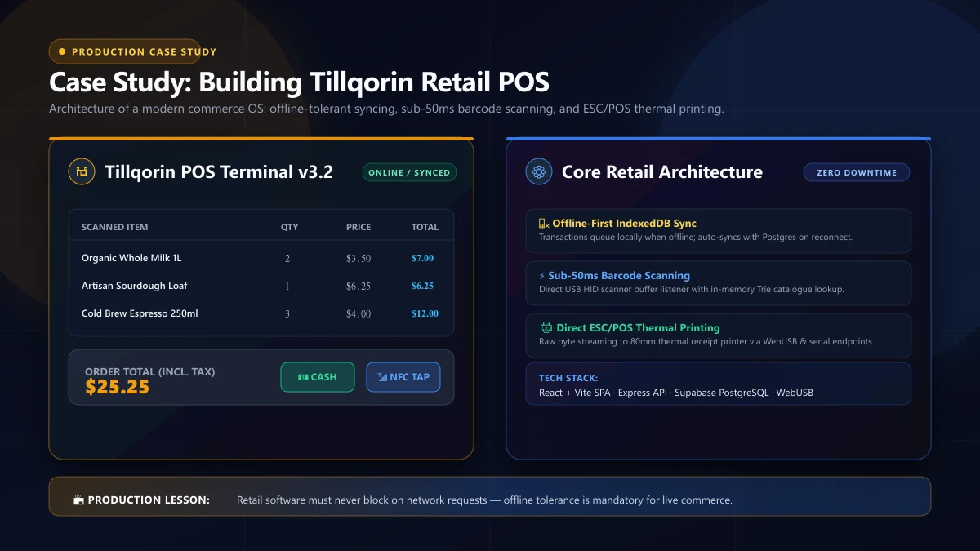This screenshot has height=551, width=980.
Task: Click the TOTAL column header
Action: click(x=425, y=227)
